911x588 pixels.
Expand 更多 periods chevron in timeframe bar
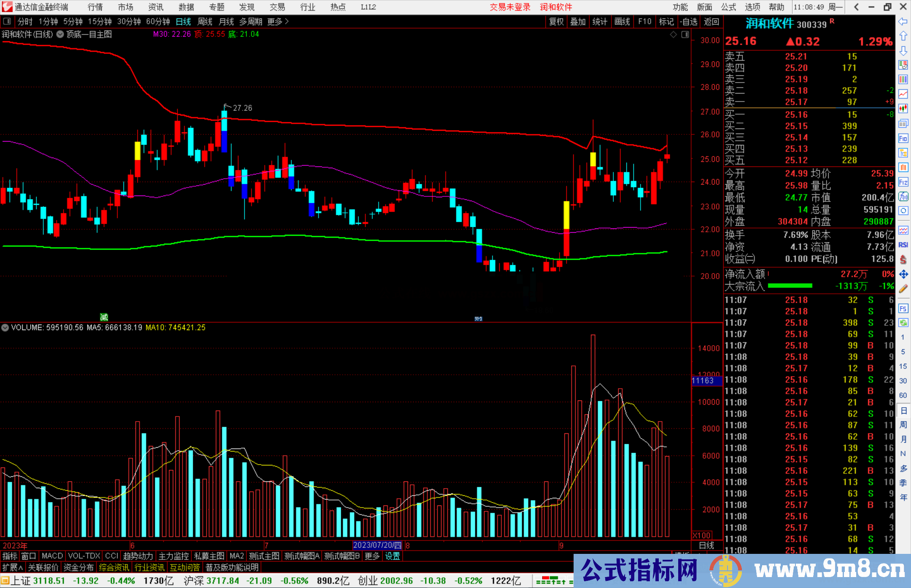[x=287, y=21]
